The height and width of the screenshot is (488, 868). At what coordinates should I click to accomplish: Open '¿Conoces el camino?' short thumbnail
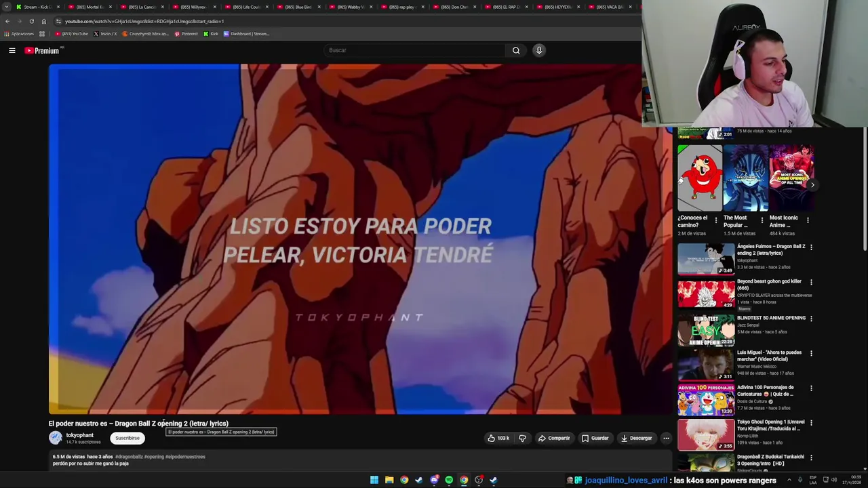(x=699, y=178)
